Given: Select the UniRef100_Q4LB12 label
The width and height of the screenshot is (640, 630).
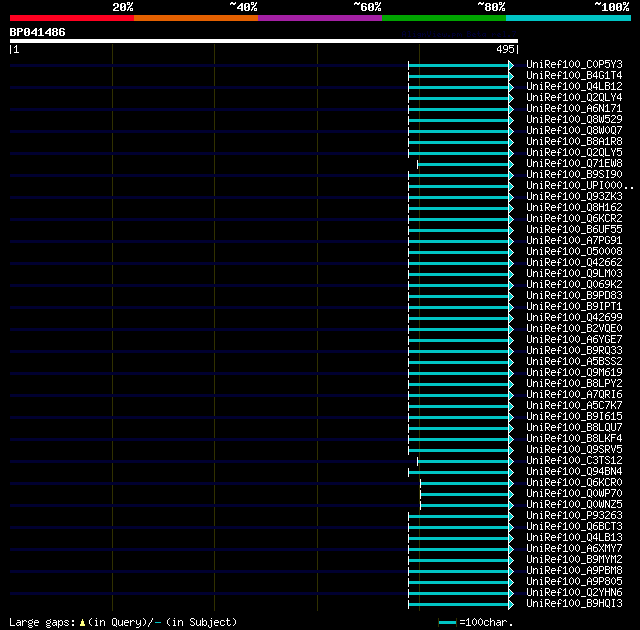Looking at the screenshot, I should [574, 87].
